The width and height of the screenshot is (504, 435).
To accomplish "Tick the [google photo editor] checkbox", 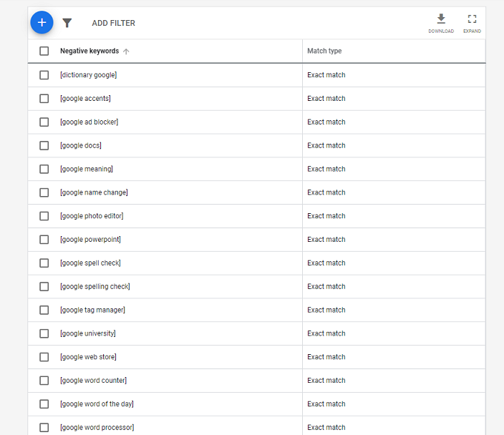I will pos(44,216).
